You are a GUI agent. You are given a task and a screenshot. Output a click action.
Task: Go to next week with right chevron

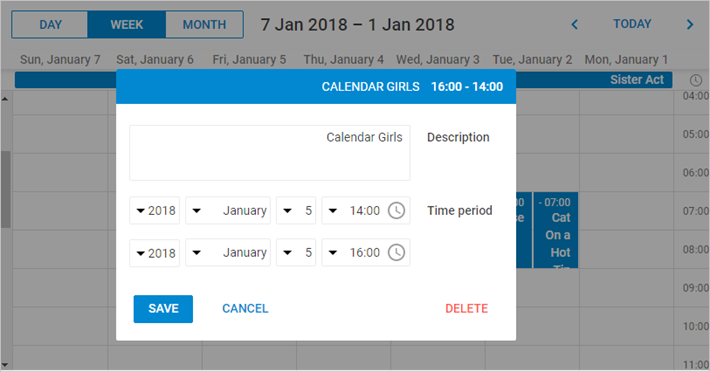690,24
